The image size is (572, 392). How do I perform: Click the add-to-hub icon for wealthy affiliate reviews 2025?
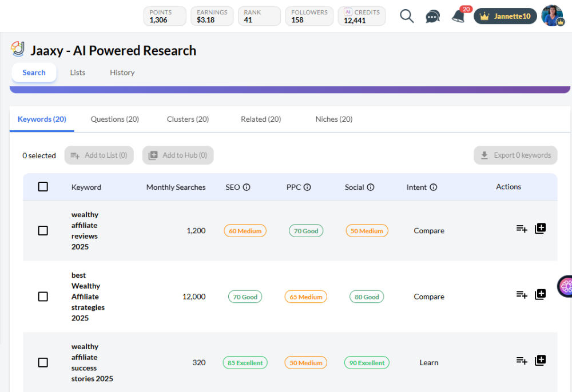(x=540, y=229)
